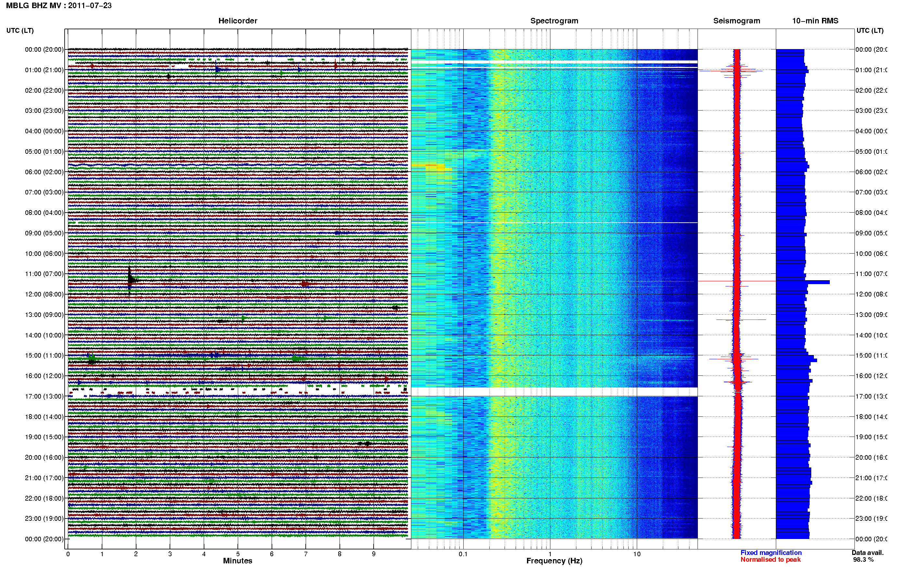Click the '18:00 (14:00)' left time label
The height and width of the screenshot is (578, 924).
[44, 417]
